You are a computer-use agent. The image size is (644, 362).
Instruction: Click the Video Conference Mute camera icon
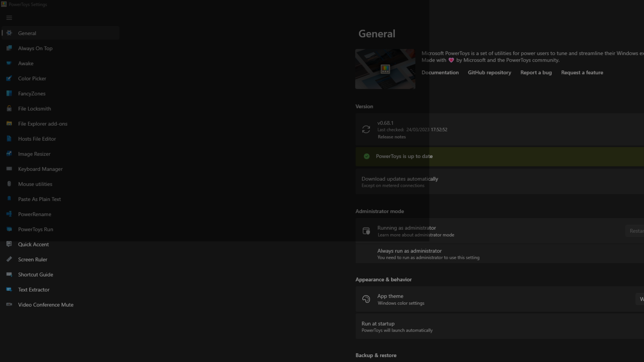tap(9, 304)
